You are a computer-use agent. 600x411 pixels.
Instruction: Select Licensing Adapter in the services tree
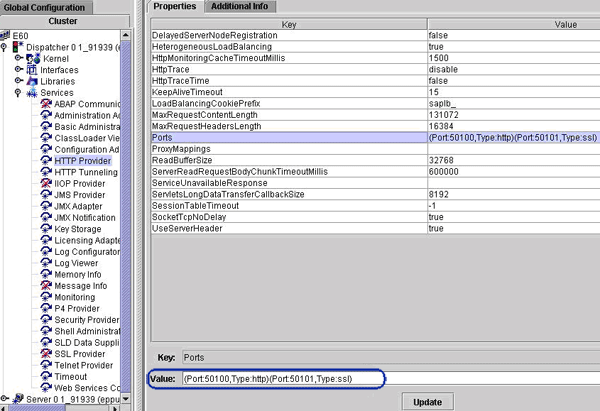click(x=87, y=240)
